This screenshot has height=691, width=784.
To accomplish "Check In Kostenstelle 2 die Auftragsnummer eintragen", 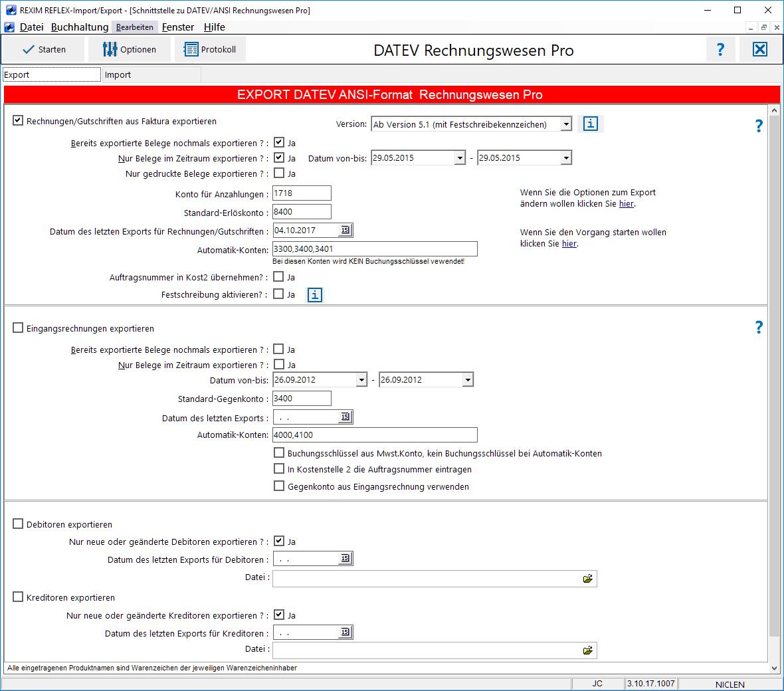I will coord(279,468).
